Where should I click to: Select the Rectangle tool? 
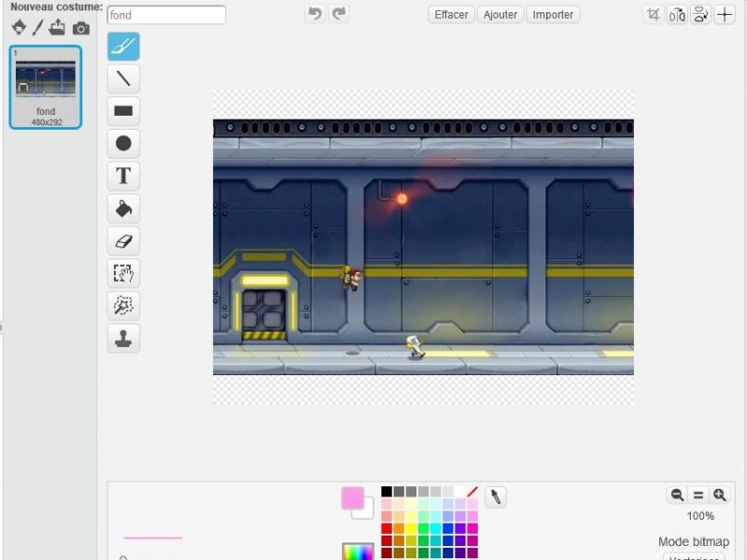click(123, 111)
